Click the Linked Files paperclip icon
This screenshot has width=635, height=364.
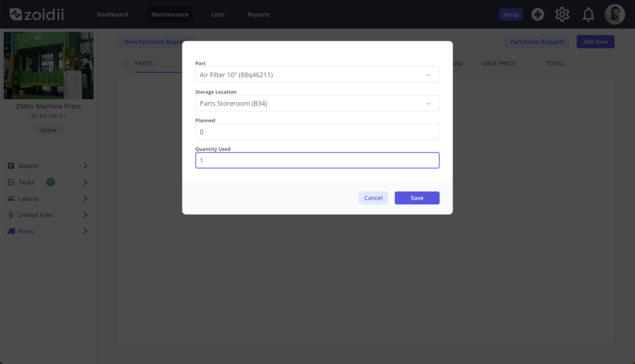(x=11, y=215)
